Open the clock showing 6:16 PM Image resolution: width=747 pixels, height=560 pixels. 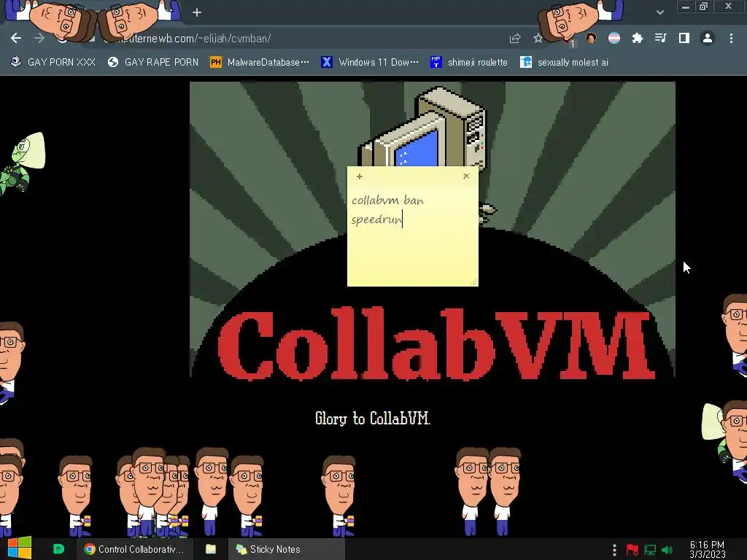click(x=708, y=549)
